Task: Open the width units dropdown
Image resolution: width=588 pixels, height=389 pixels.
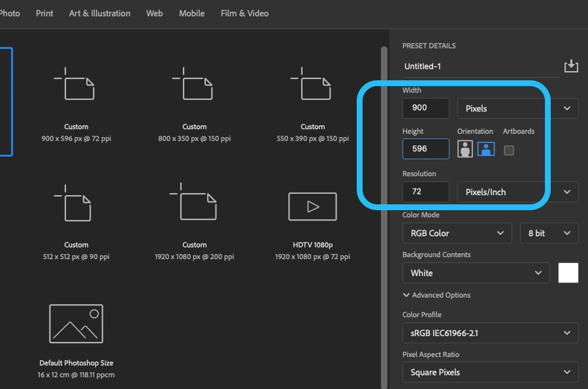Action: coord(502,108)
